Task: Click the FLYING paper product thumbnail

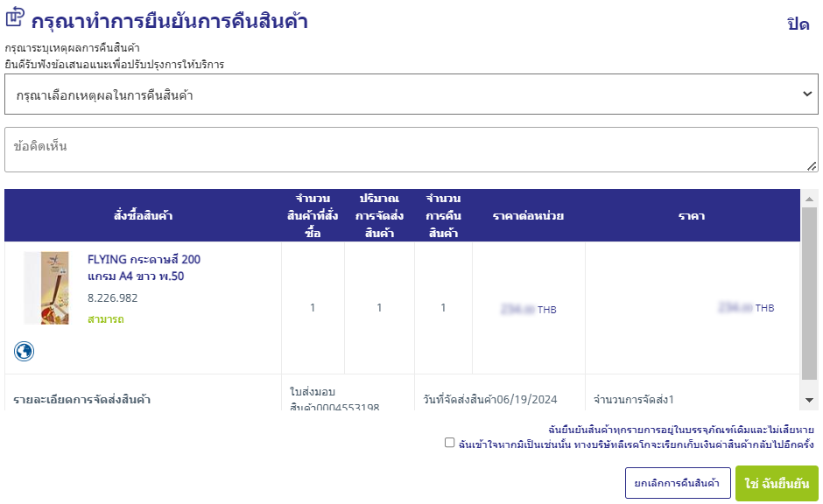Action: (46, 289)
